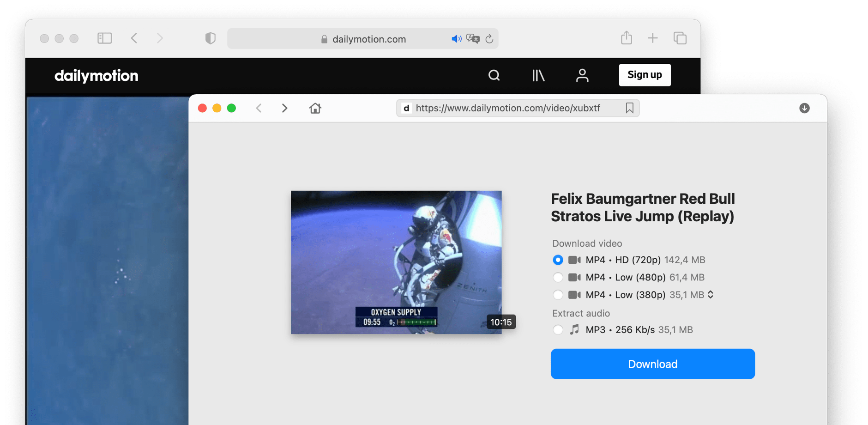Toggle the Safari sidebar icon
The width and height of the screenshot is (868, 425).
[105, 38]
